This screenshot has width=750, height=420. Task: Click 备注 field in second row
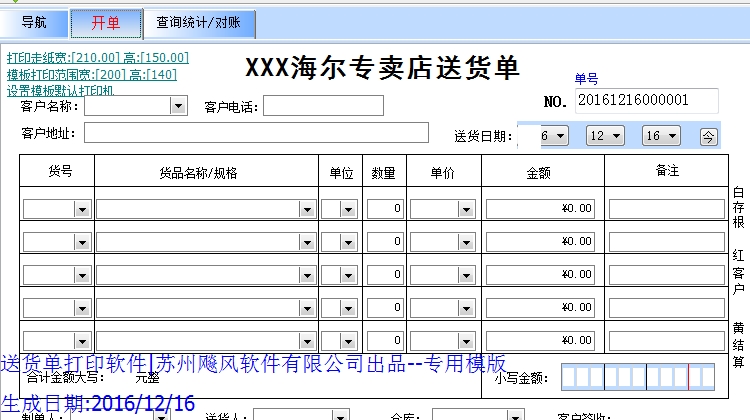tap(667, 242)
